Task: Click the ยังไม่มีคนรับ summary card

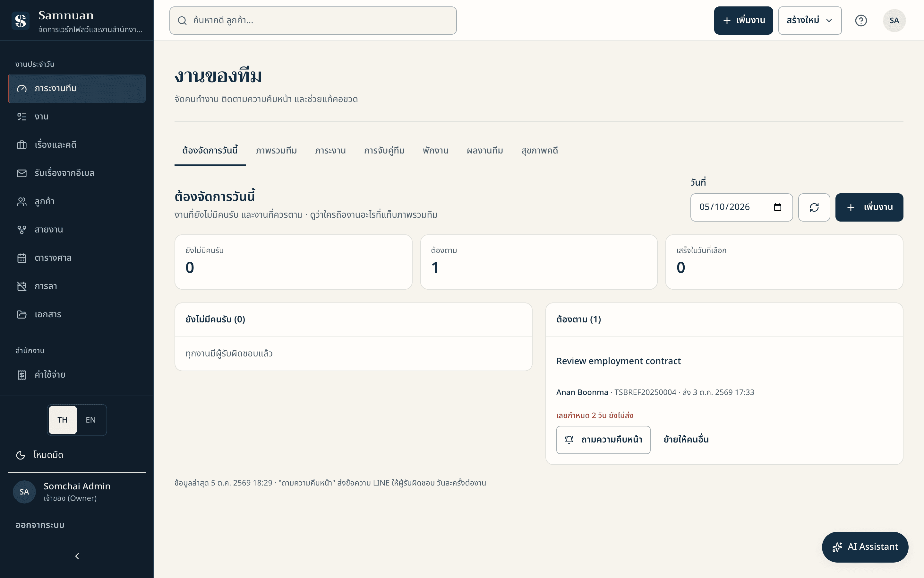Action: coord(293,262)
